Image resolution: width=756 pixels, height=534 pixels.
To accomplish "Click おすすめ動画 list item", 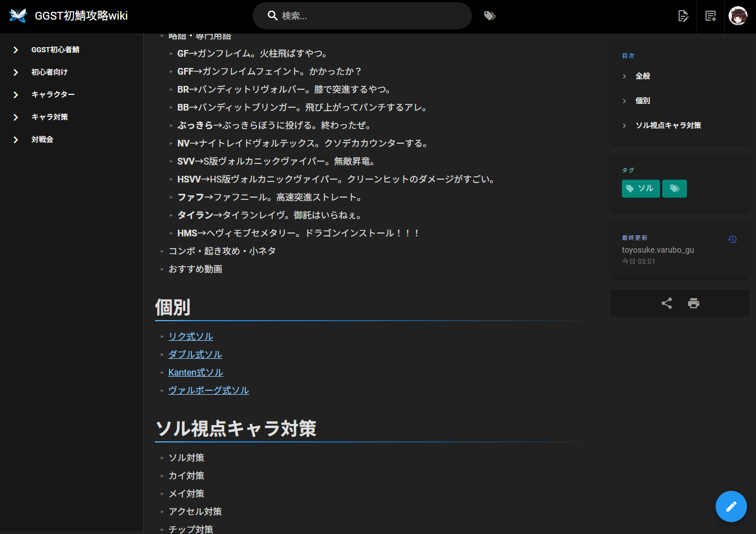I will pyautogui.click(x=195, y=269).
